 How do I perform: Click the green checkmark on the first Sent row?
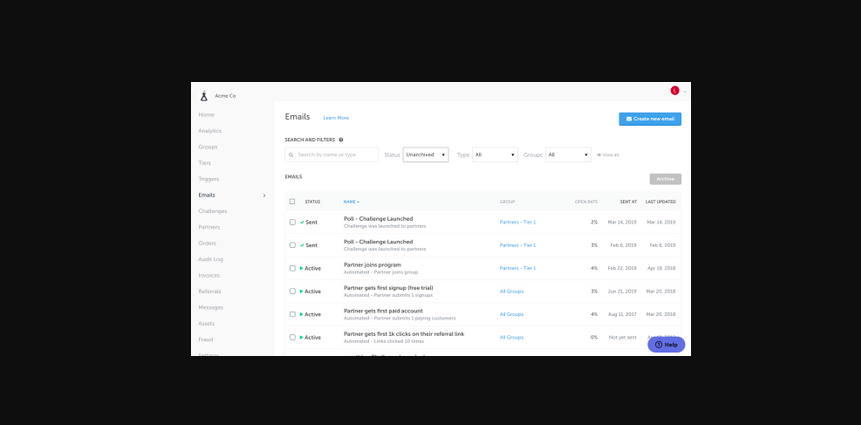point(301,221)
